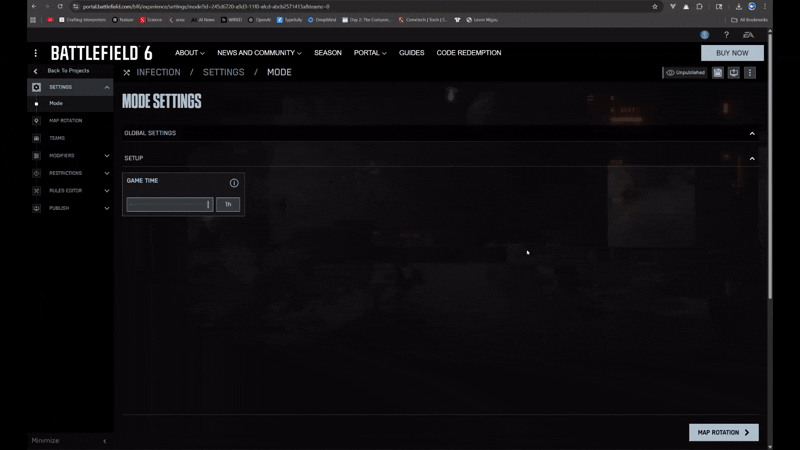800x450 pixels.
Task: Bookmark this page with the star icon
Action: tap(655, 7)
